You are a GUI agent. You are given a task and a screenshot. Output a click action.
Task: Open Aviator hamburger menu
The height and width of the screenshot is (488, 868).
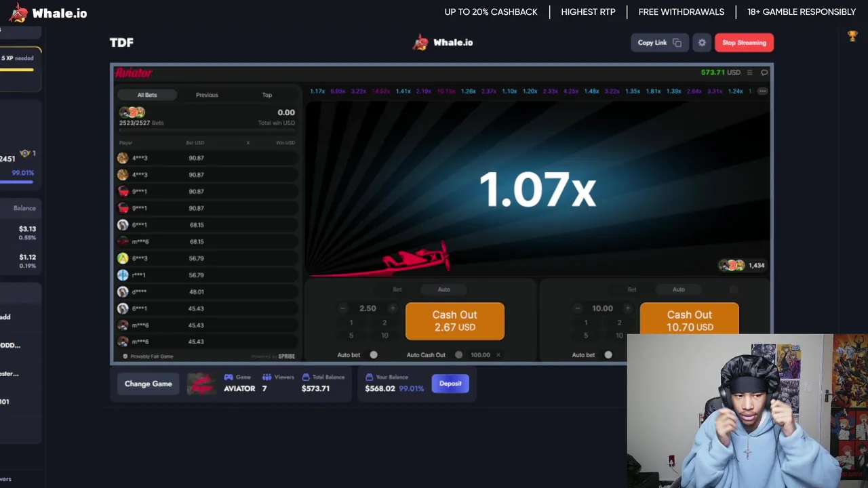click(749, 73)
